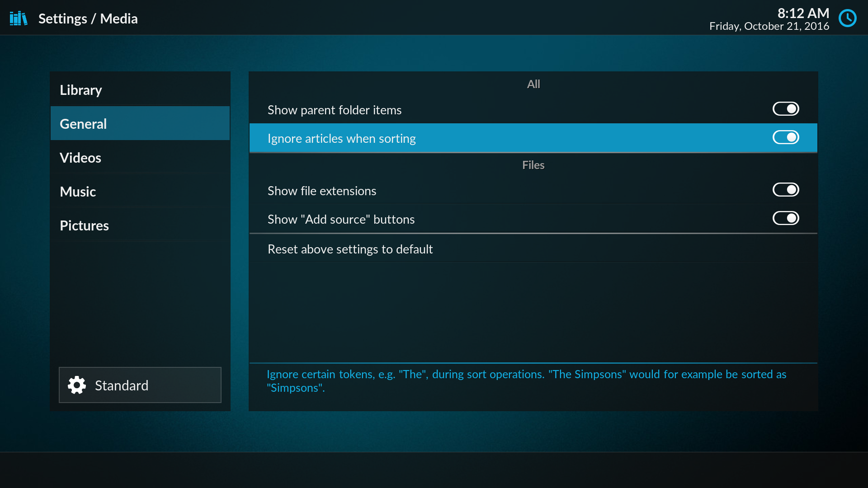Click Reset above settings to default
The image size is (868, 488).
350,249
